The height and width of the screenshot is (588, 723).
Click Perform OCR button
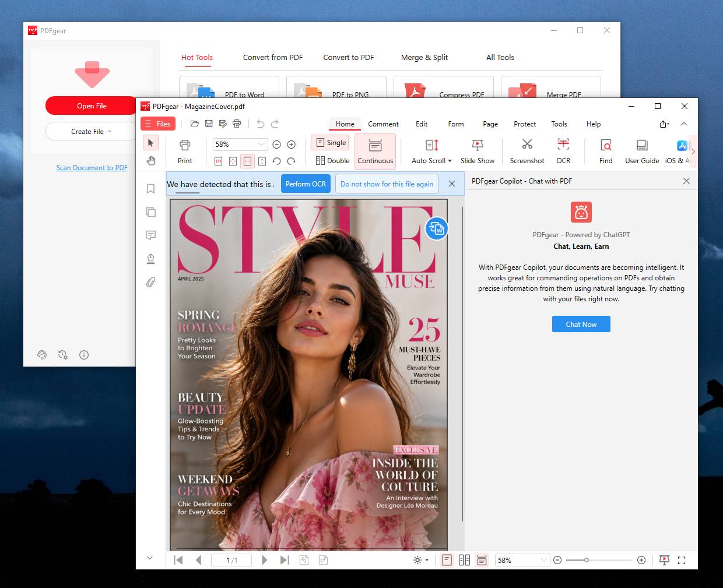[x=306, y=184]
